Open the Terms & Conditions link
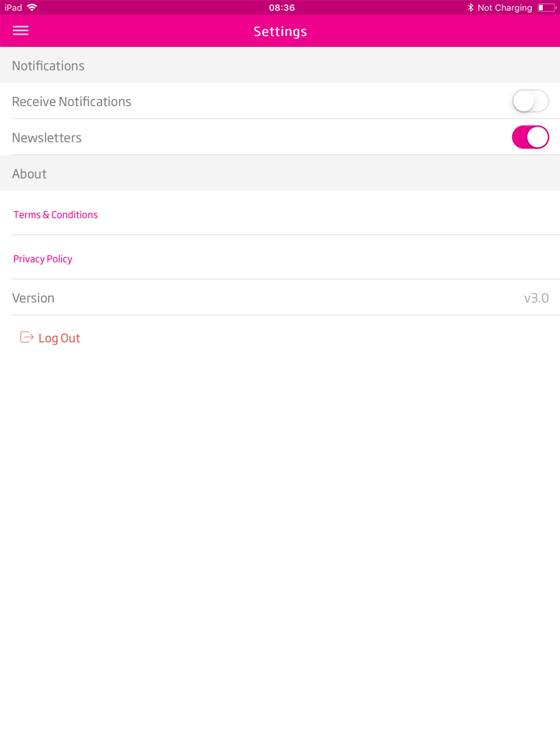The width and height of the screenshot is (560, 747). point(55,214)
